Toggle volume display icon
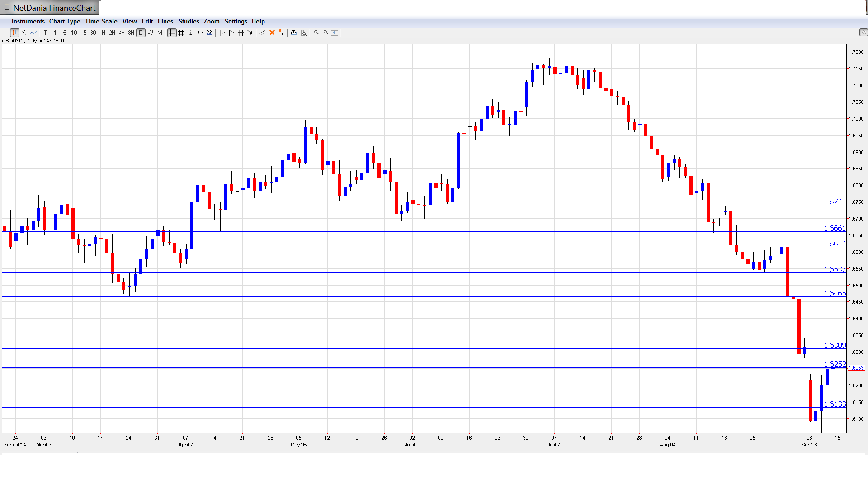 [x=210, y=33]
